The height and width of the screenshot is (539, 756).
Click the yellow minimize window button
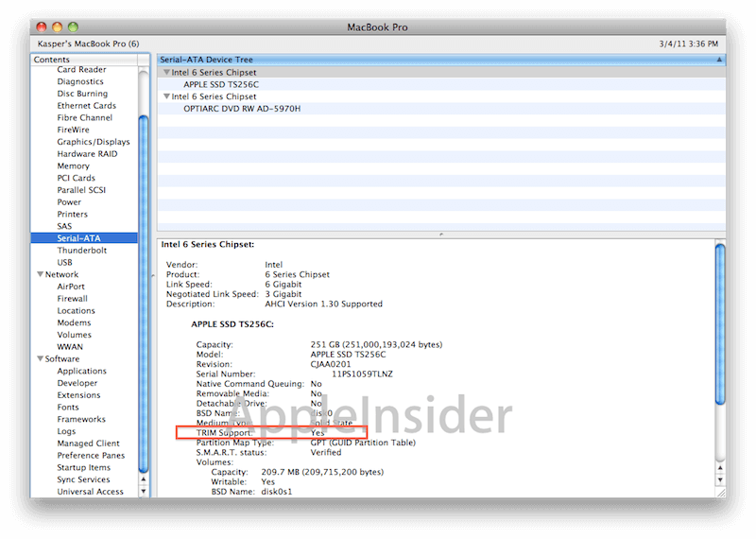click(x=57, y=27)
